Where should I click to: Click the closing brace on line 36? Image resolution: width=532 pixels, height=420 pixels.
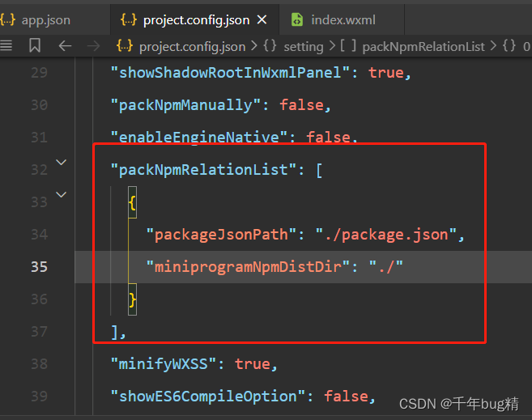tap(132, 299)
